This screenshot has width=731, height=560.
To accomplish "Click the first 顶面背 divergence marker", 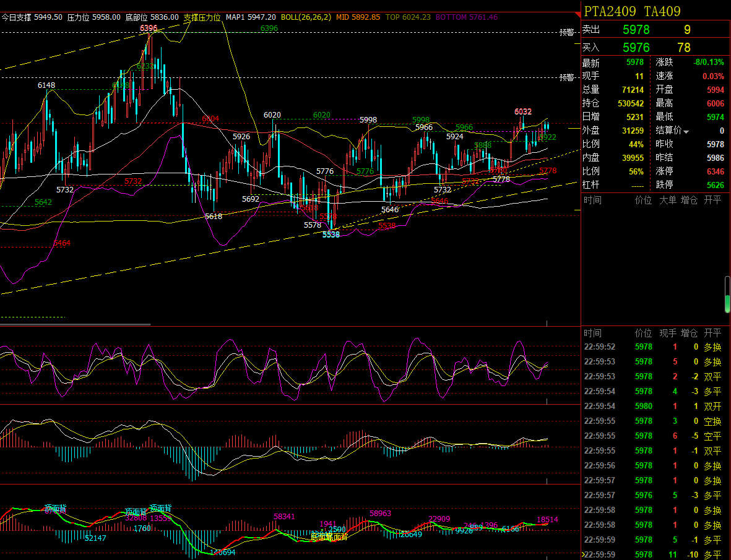I will pos(56,508).
